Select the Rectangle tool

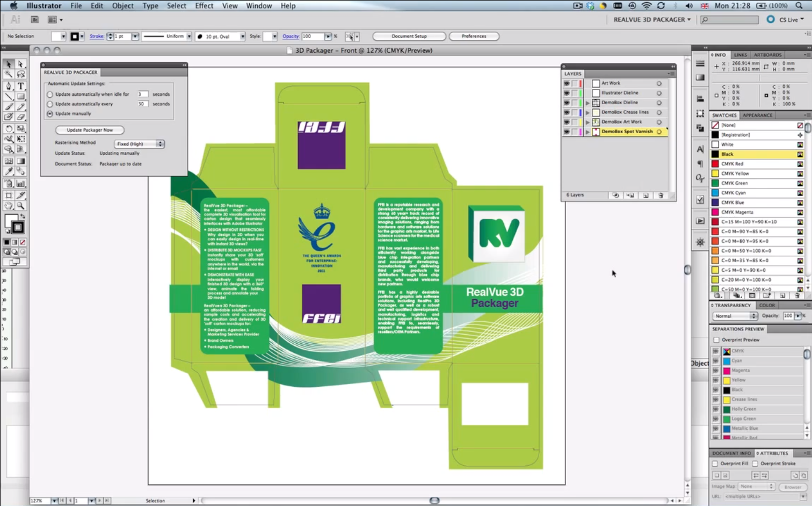[20, 97]
